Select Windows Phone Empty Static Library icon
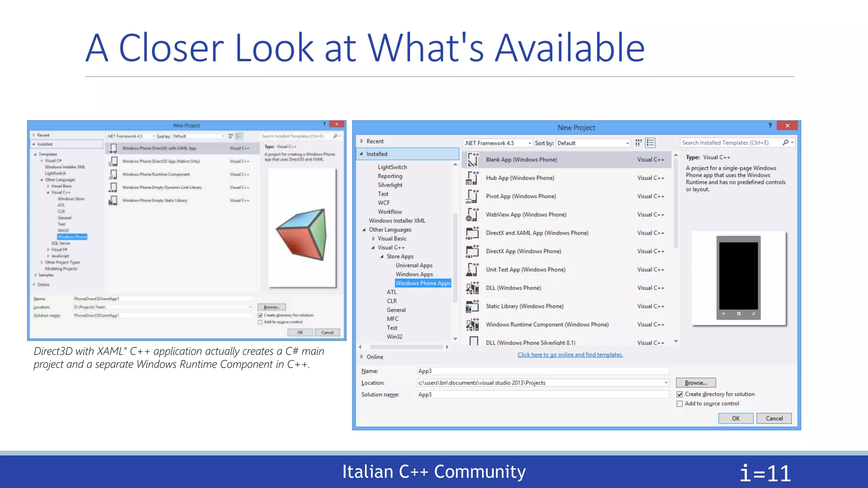Image resolution: width=868 pixels, height=488 pixels. coord(113,200)
